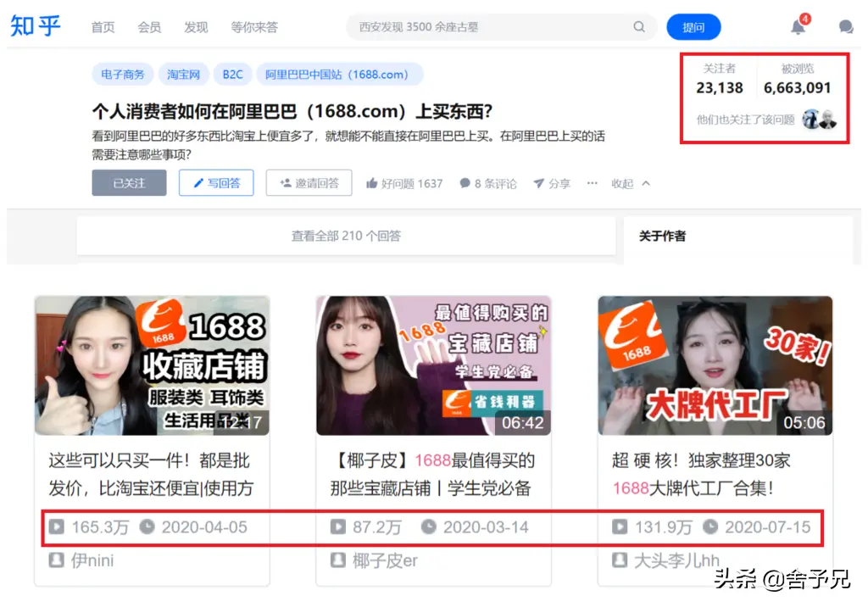Open private messages chat icon
The image size is (868, 607).
point(845,27)
